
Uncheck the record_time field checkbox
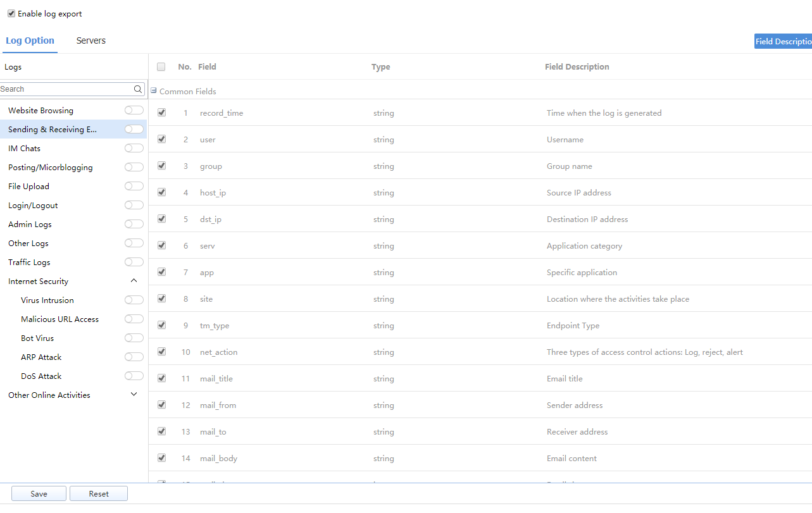(161, 113)
